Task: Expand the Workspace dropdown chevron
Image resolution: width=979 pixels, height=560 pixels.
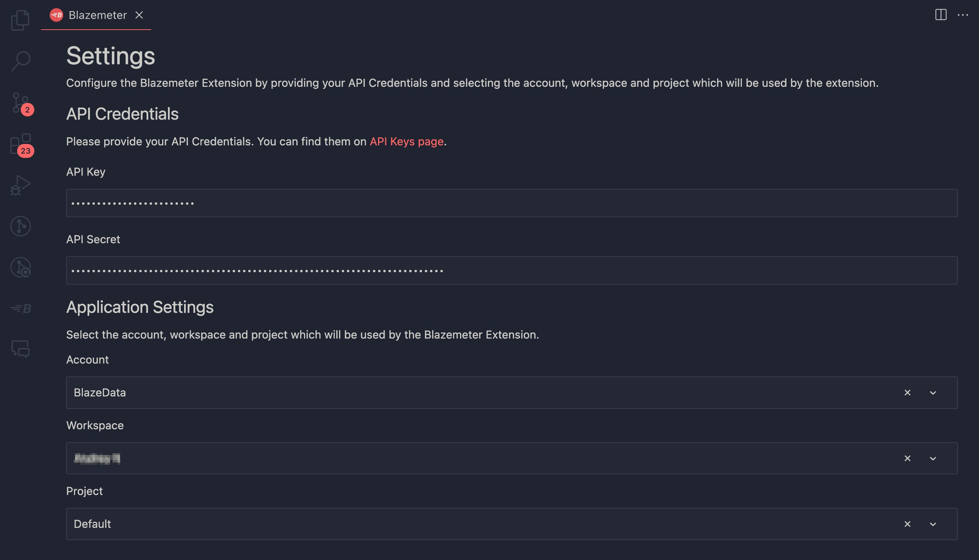Action: 933,459
